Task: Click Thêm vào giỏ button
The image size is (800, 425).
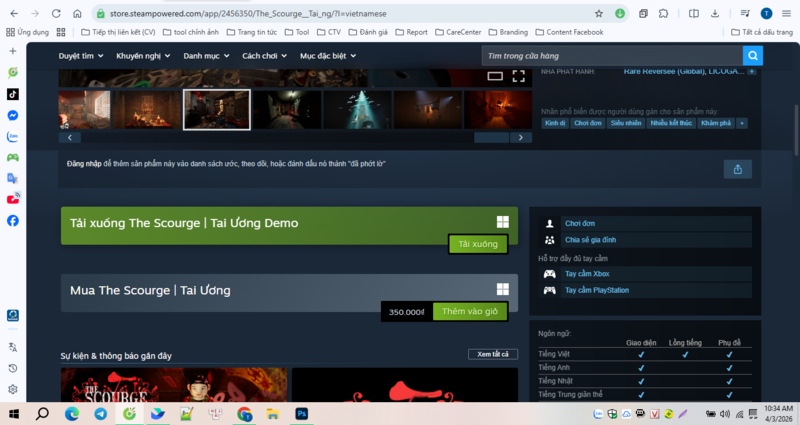Action: pyautogui.click(x=470, y=311)
